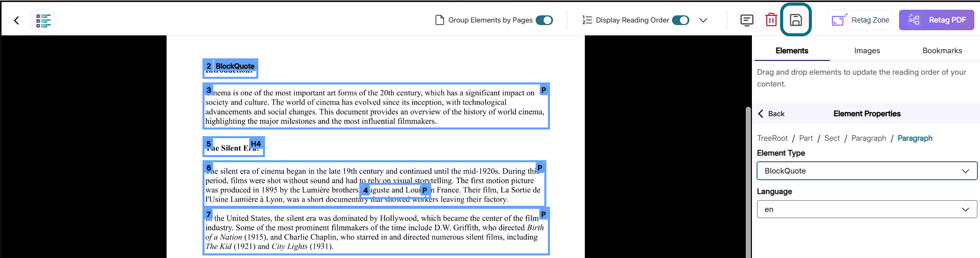980x258 pixels.
Task: Click Sect in the breadcrumb path
Action: tap(832, 138)
